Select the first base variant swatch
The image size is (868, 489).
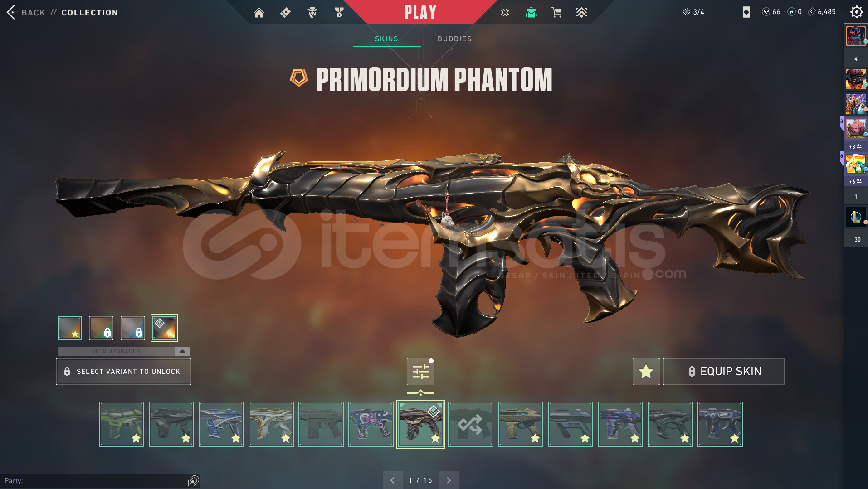[69, 328]
